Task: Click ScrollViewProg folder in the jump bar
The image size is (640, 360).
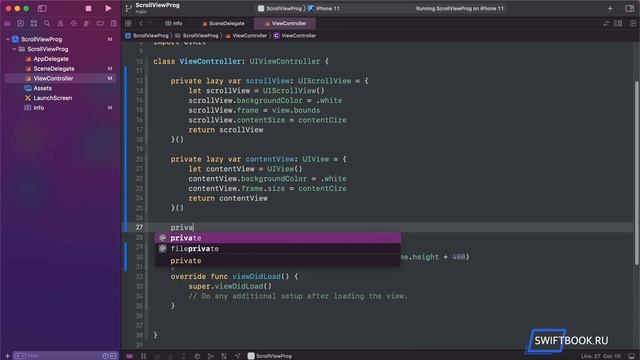Action: (x=197, y=36)
